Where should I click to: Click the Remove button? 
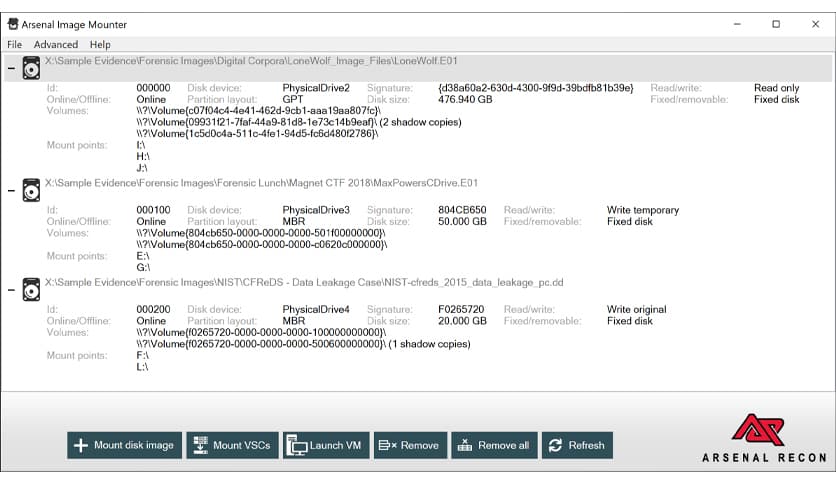(410, 445)
